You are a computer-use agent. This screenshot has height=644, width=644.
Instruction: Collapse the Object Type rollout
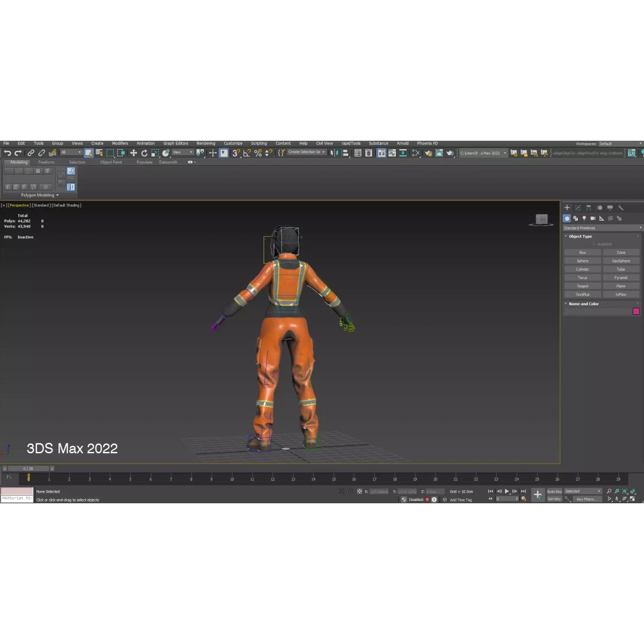coord(580,236)
